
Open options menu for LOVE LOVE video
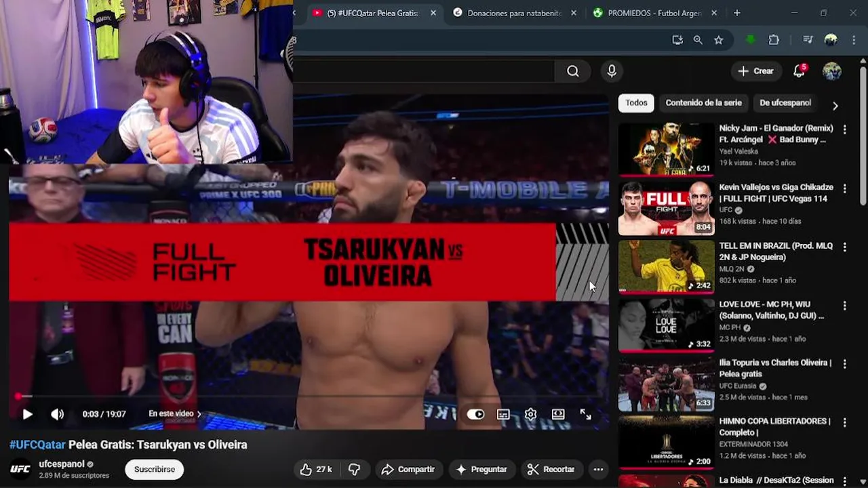pos(845,305)
